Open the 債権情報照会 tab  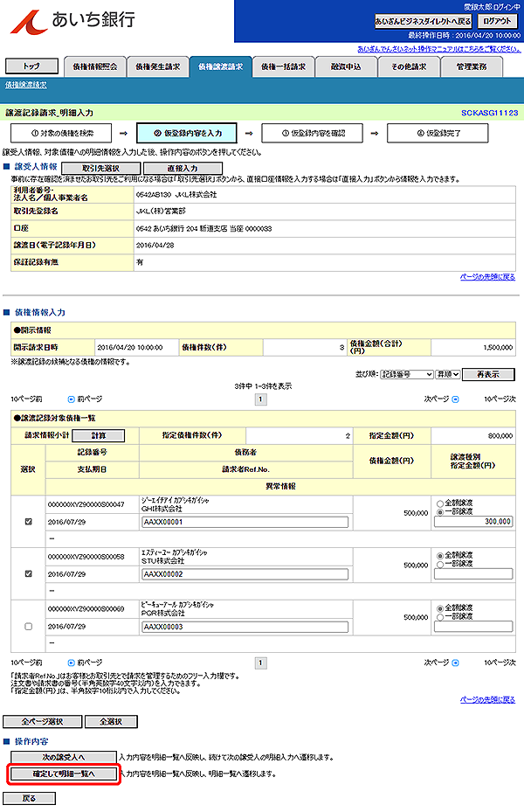point(95,66)
